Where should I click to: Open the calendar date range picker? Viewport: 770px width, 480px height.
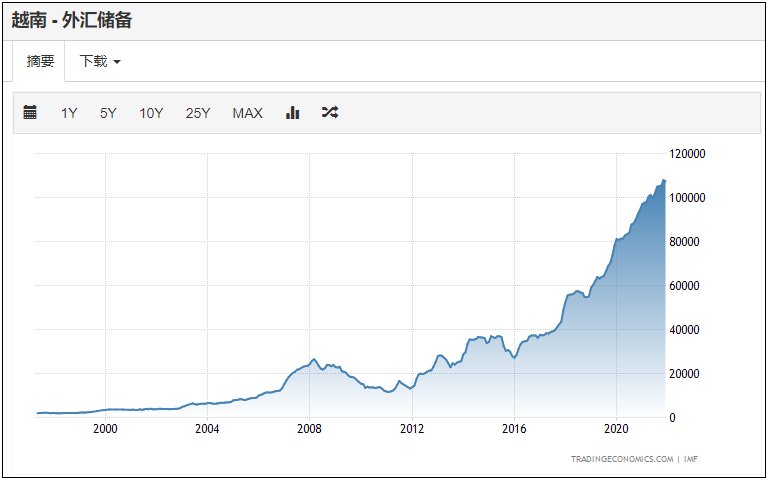pos(30,113)
